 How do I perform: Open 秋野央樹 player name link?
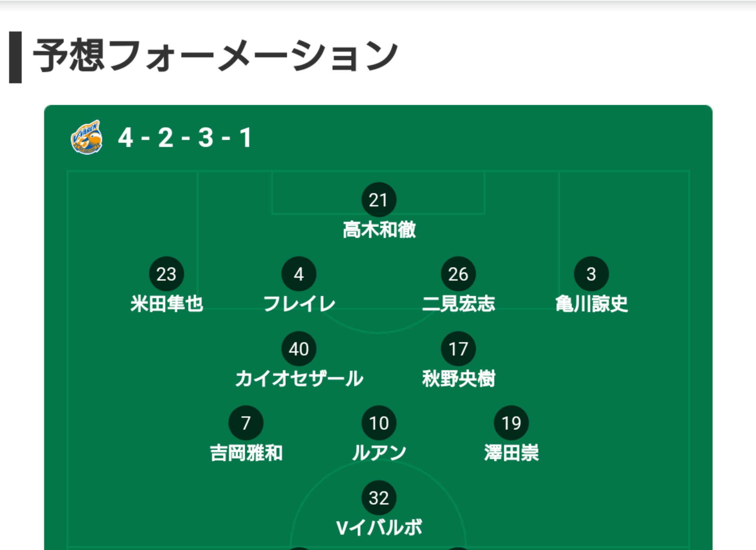(x=458, y=379)
